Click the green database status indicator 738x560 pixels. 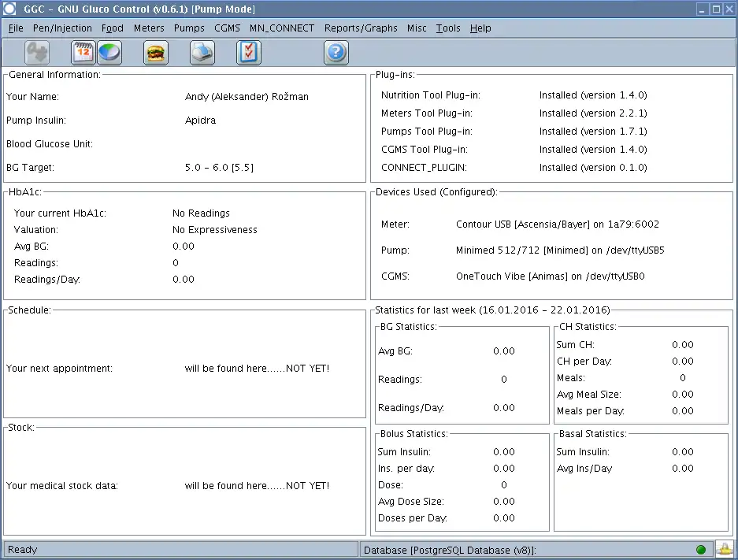coord(701,550)
